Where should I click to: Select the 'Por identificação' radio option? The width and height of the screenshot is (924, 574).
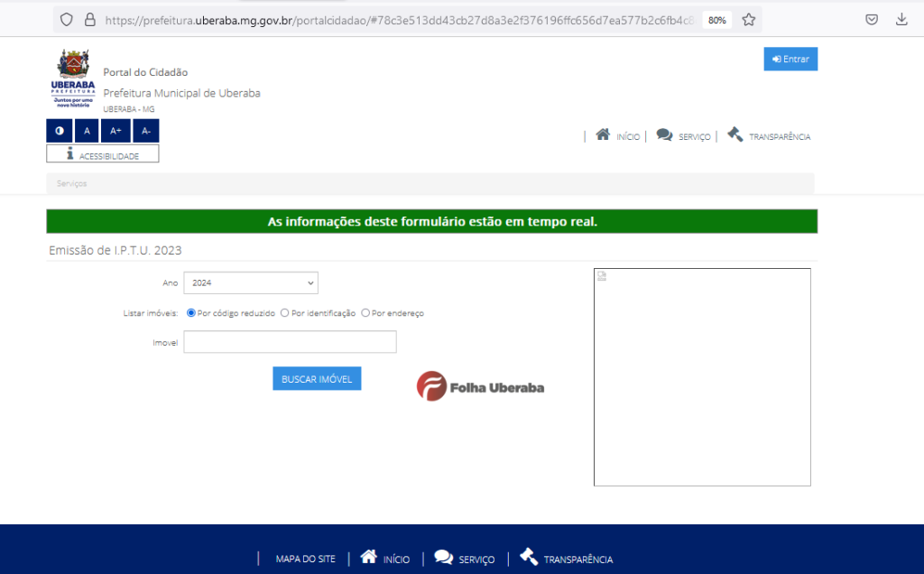point(285,313)
